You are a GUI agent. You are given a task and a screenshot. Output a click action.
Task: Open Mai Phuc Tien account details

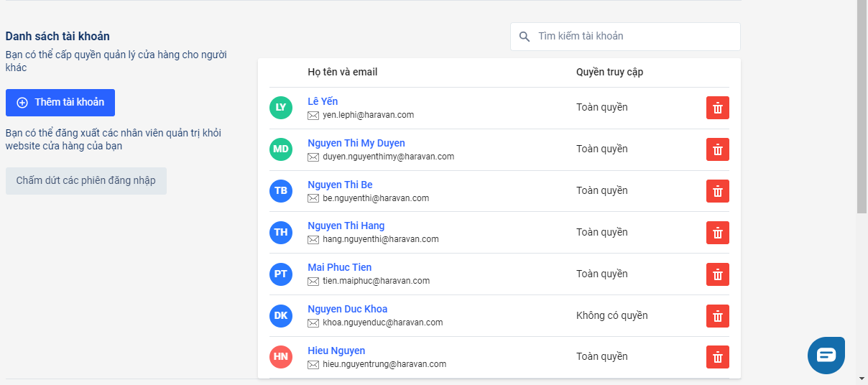point(340,267)
